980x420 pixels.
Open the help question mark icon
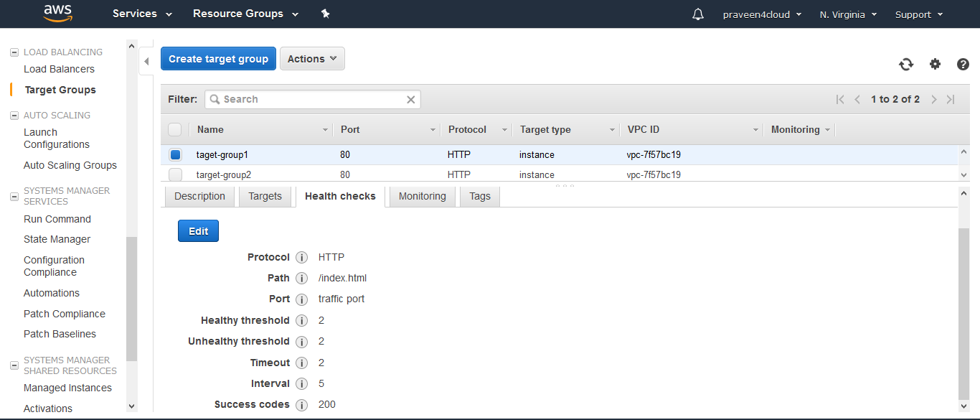pos(963,64)
